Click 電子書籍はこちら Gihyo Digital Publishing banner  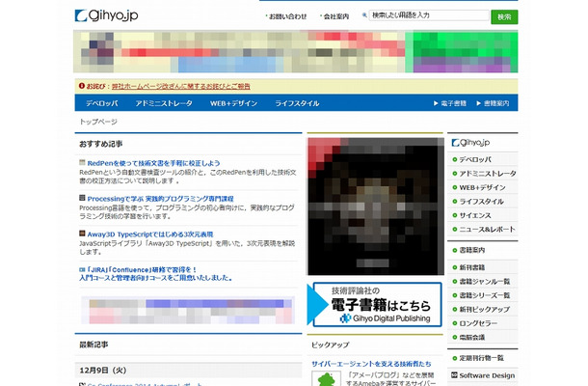pos(375,305)
